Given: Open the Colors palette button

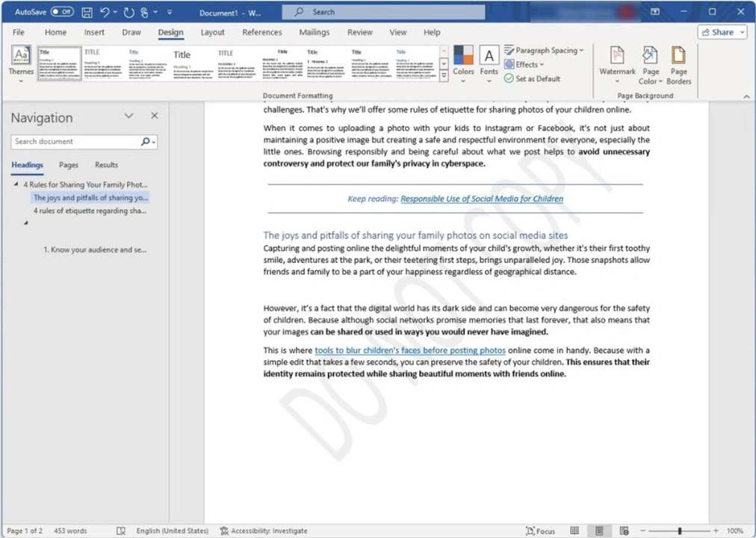Looking at the screenshot, I should (463, 64).
